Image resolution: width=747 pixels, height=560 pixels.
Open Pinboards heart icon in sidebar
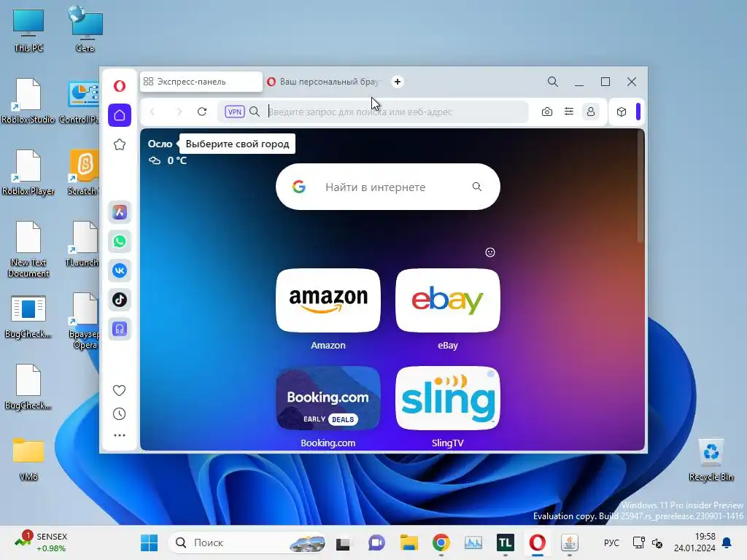click(x=119, y=391)
